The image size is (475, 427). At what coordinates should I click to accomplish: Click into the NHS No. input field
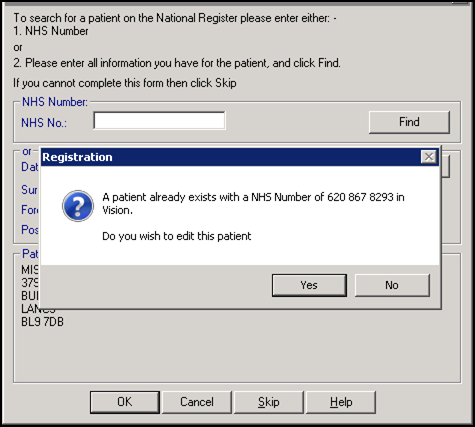[159, 120]
